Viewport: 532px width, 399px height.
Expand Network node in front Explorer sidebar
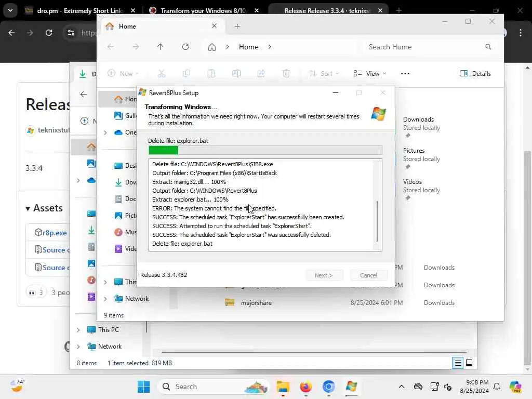point(105,299)
